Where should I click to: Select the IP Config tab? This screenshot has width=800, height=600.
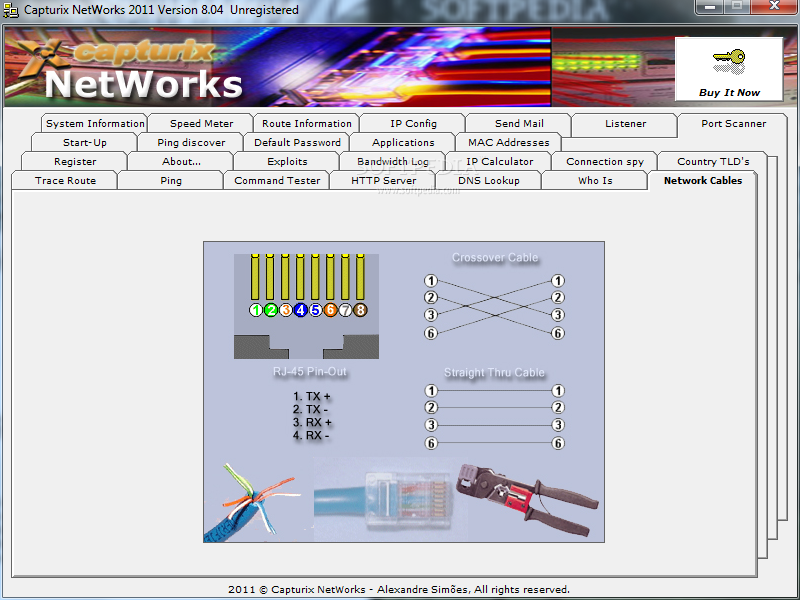coord(413,123)
